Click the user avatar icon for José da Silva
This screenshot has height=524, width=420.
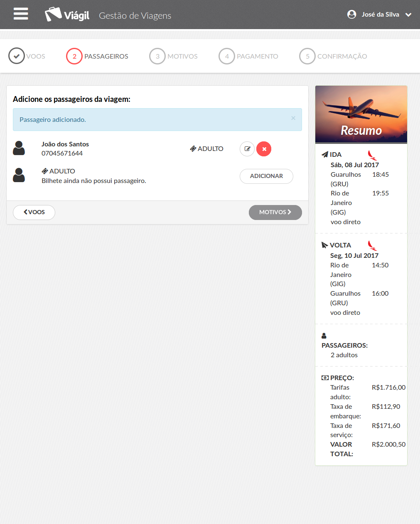pyautogui.click(x=351, y=15)
